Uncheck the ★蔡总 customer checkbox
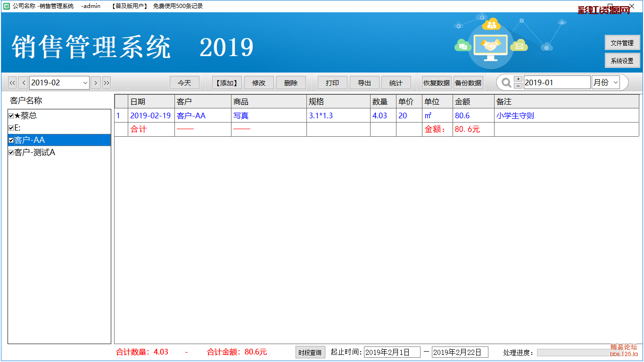Viewport: 644px width, 362px height. (x=11, y=116)
